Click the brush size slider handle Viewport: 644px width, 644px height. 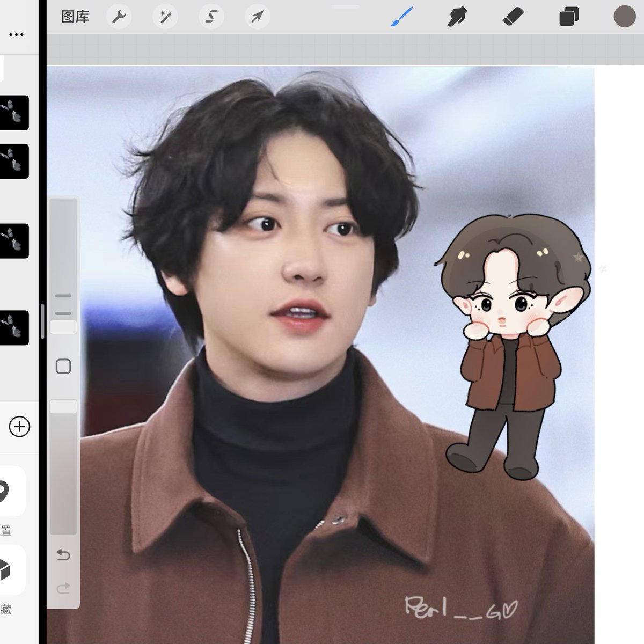(x=63, y=327)
